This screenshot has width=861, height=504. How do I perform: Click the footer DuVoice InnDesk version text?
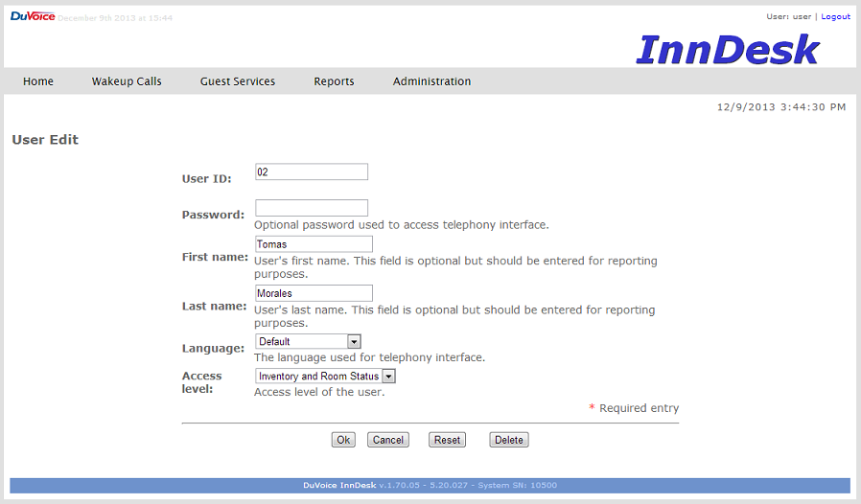(430, 486)
